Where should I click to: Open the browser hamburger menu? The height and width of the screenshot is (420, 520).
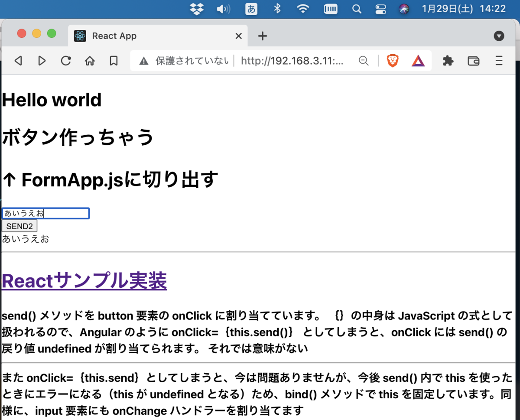[499, 61]
